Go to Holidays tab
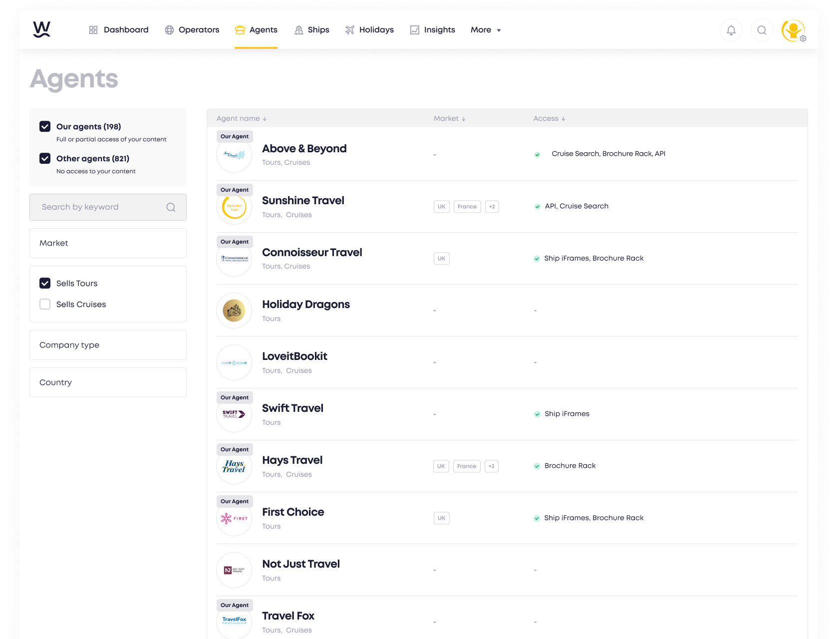Screen dimensions: 840x639 coord(369,30)
